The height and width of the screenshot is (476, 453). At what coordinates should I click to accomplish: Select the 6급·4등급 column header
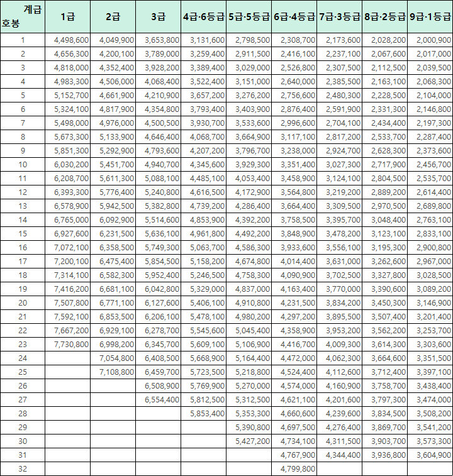point(294,17)
